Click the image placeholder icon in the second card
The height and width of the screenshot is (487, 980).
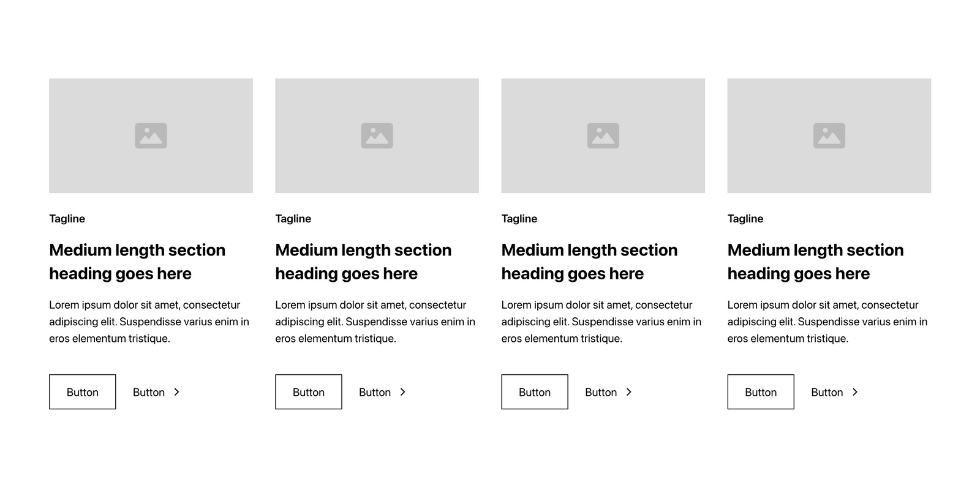click(377, 135)
